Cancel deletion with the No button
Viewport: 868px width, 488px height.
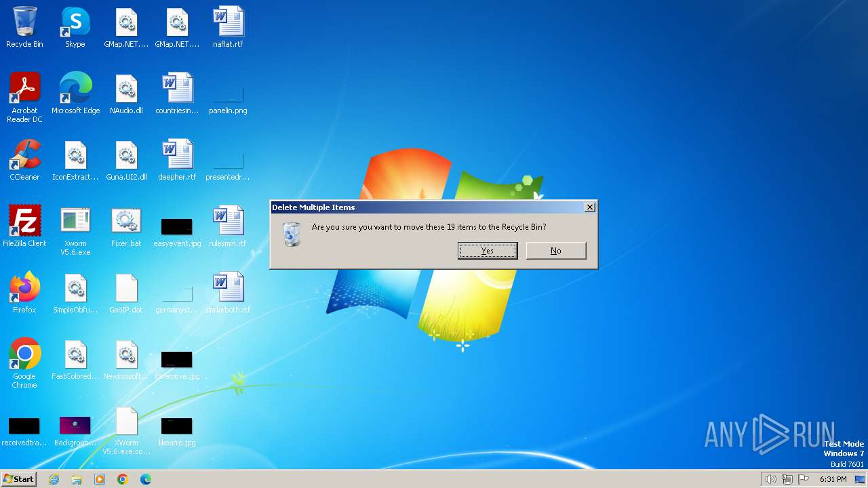(x=556, y=251)
